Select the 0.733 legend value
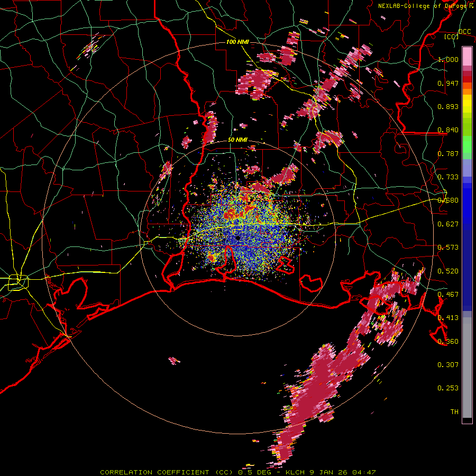Screen dimensions: 476x476 click(448, 177)
